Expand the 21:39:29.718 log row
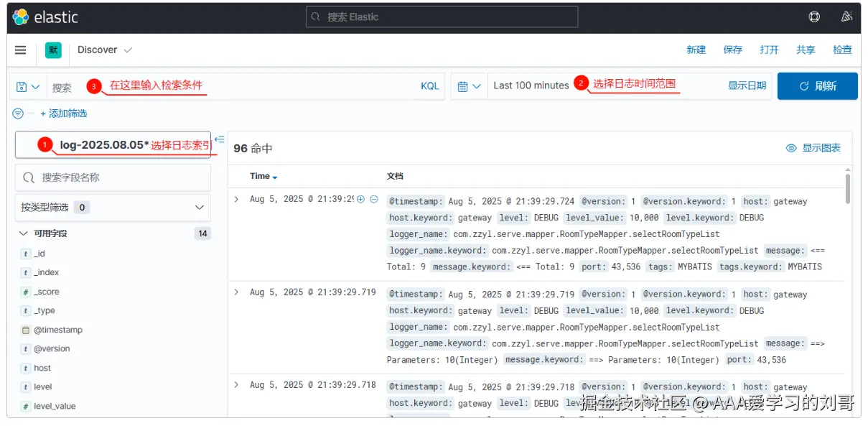868x426 pixels. click(236, 384)
